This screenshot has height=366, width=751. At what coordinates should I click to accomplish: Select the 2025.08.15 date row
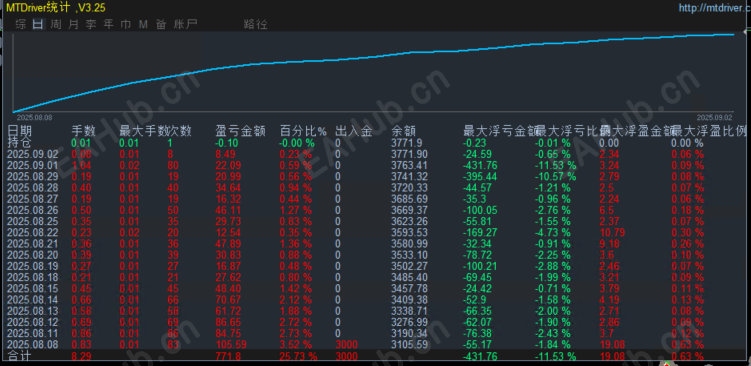tap(33, 288)
